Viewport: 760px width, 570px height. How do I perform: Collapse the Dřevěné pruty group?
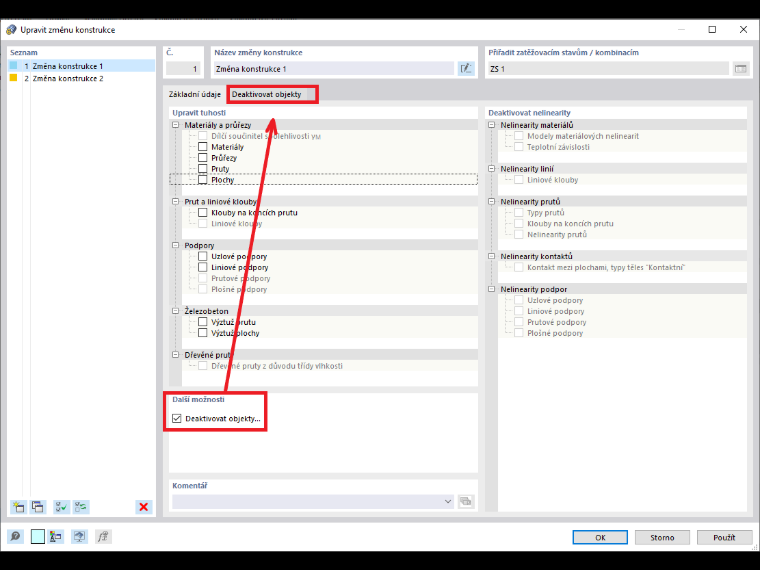tap(175, 355)
